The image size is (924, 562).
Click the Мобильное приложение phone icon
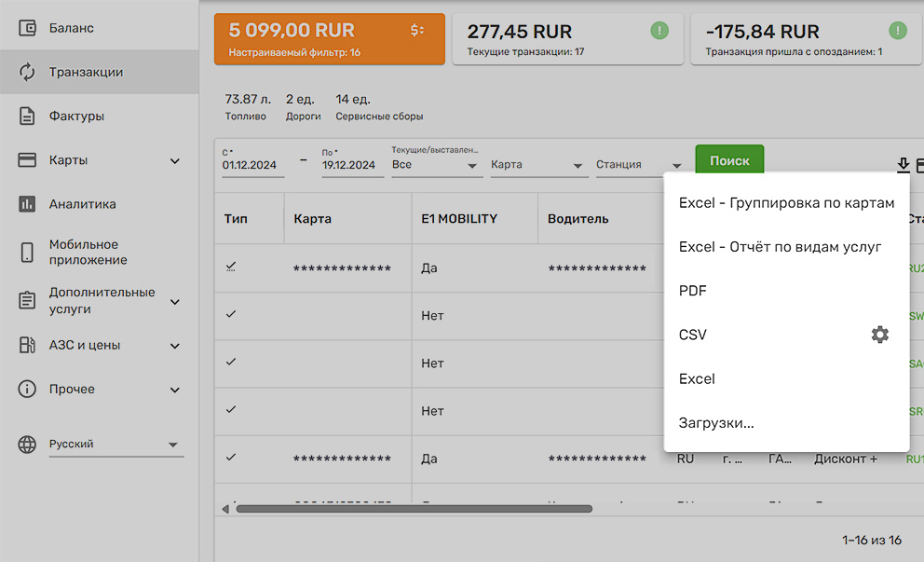(27, 253)
